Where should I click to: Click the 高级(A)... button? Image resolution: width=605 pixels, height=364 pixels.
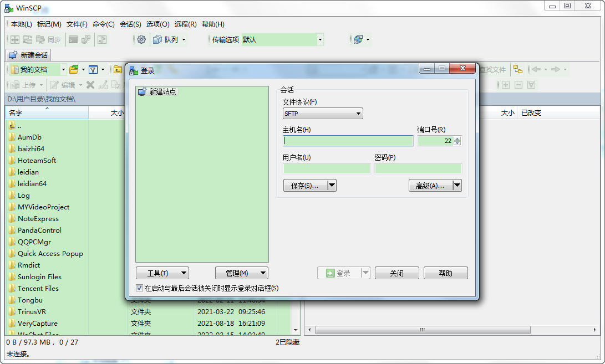pos(430,186)
